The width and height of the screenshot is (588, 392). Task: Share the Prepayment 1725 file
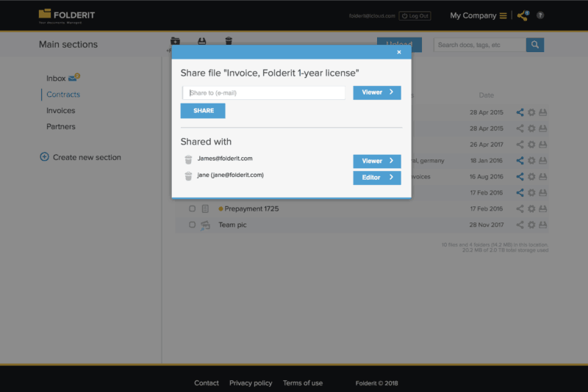tap(520, 209)
